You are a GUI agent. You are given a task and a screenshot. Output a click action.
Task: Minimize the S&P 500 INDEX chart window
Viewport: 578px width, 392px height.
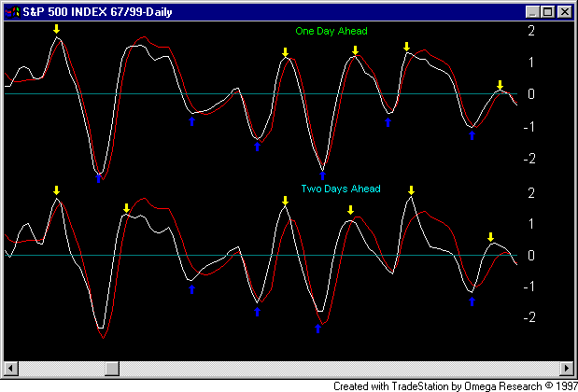pyautogui.click(x=532, y=12)
